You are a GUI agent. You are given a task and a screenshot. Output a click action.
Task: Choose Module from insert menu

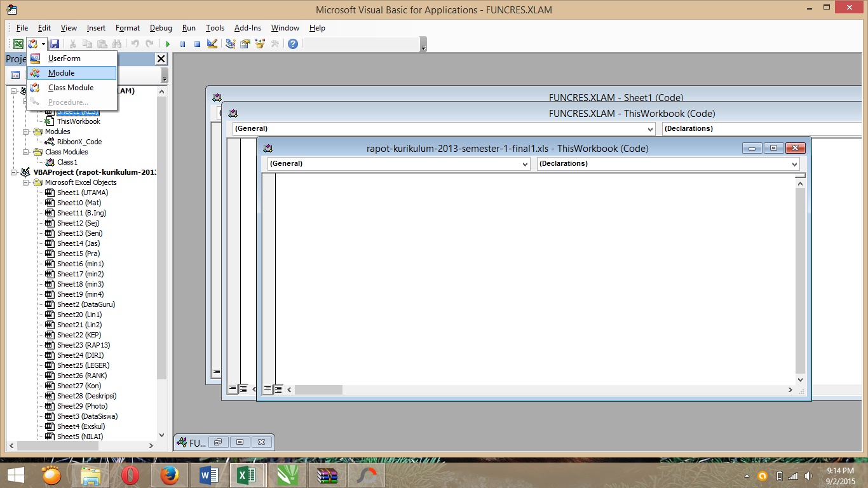click(x=72, y=73)
